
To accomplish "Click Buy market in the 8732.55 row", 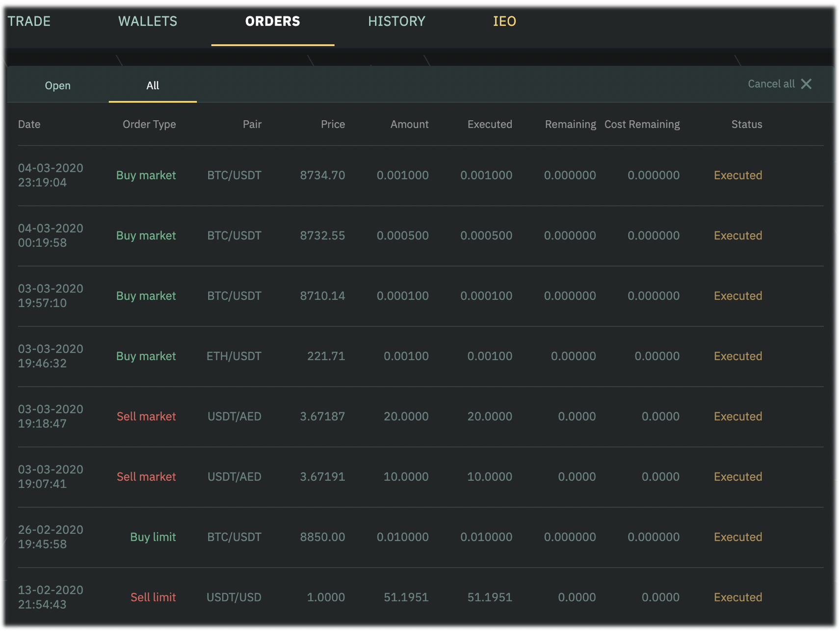I will 146,236.
